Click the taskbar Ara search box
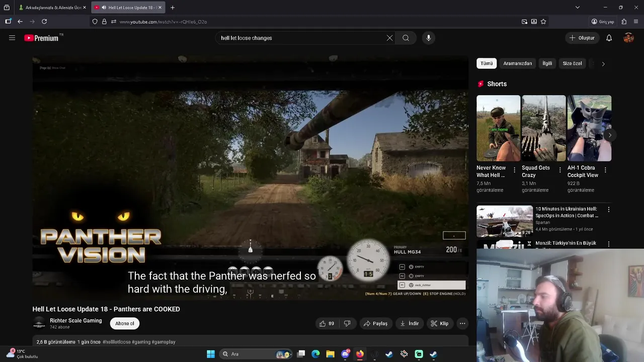Viewport: 644px width, 362px height. tap(257, 354)
